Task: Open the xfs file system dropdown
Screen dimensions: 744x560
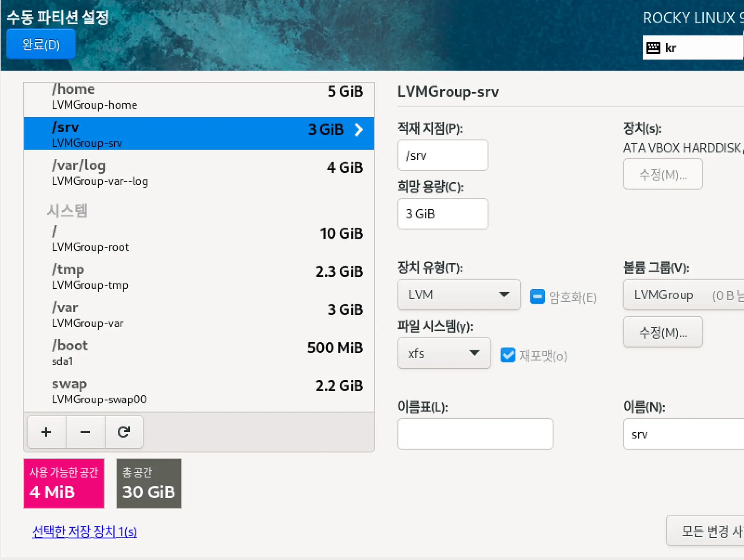Action: [x=444, y=353]
